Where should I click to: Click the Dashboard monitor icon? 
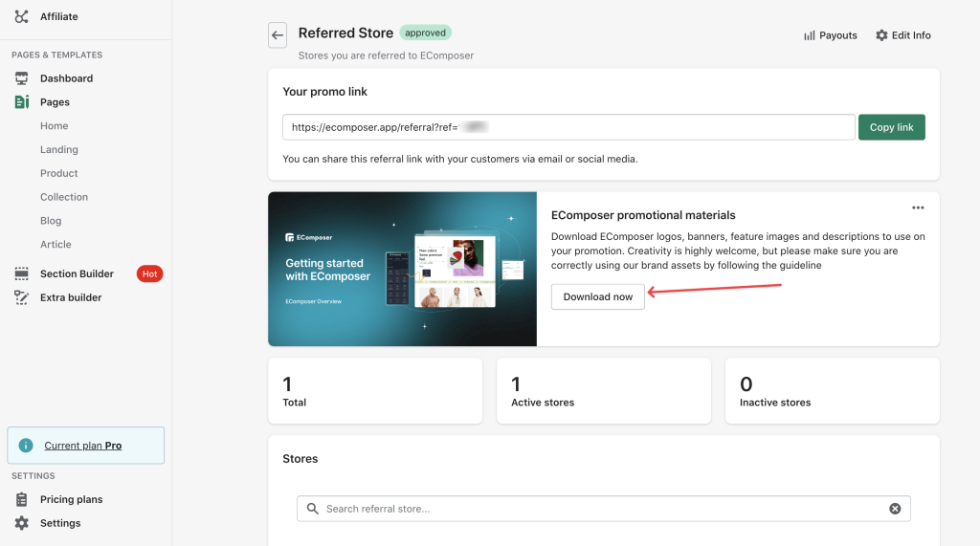pyautogui.click(x=21, y=78)
